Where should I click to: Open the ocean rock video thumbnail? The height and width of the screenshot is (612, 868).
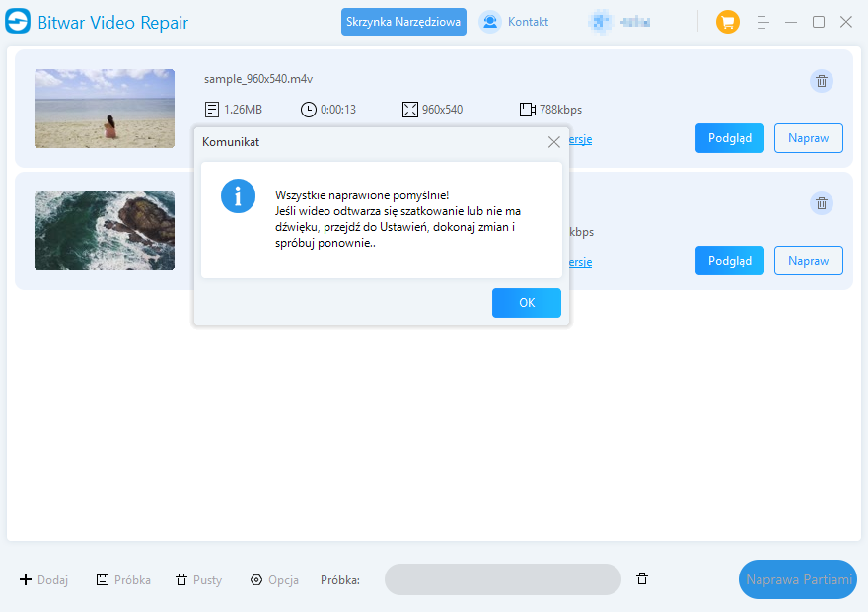(105, 231)
